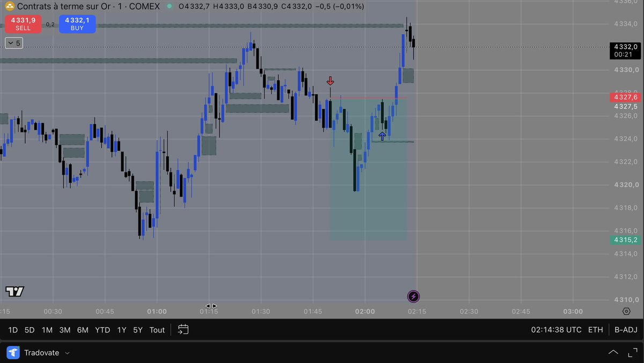This screenshot has width=644, height=363.
Task: Click the 4320,0 label on price axis
Action: point(625,185)
